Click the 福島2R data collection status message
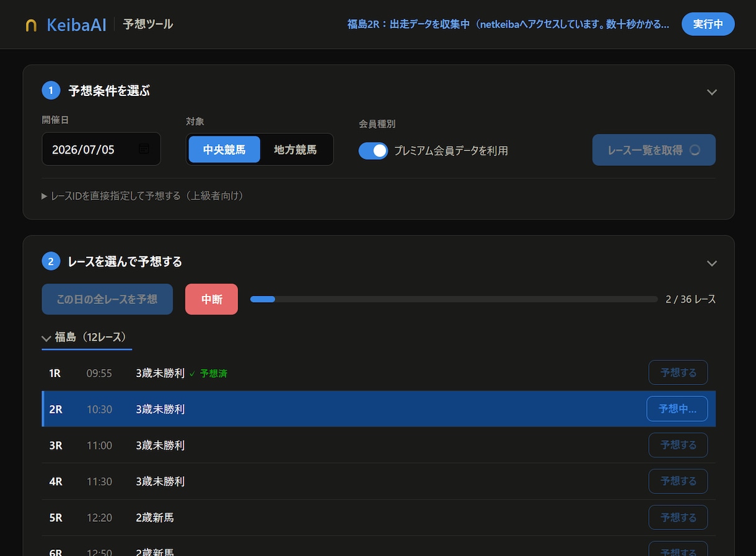 [x=508, y=24]
